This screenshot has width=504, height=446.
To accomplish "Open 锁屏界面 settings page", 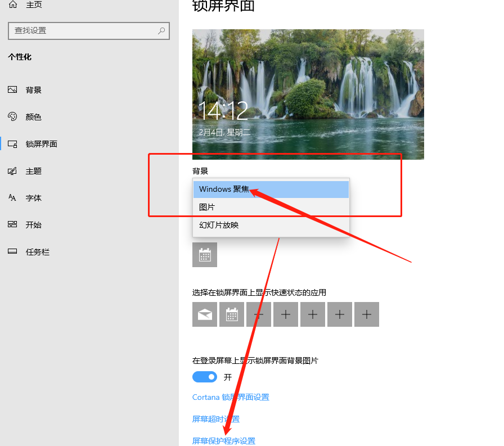I will click(42, 144).
